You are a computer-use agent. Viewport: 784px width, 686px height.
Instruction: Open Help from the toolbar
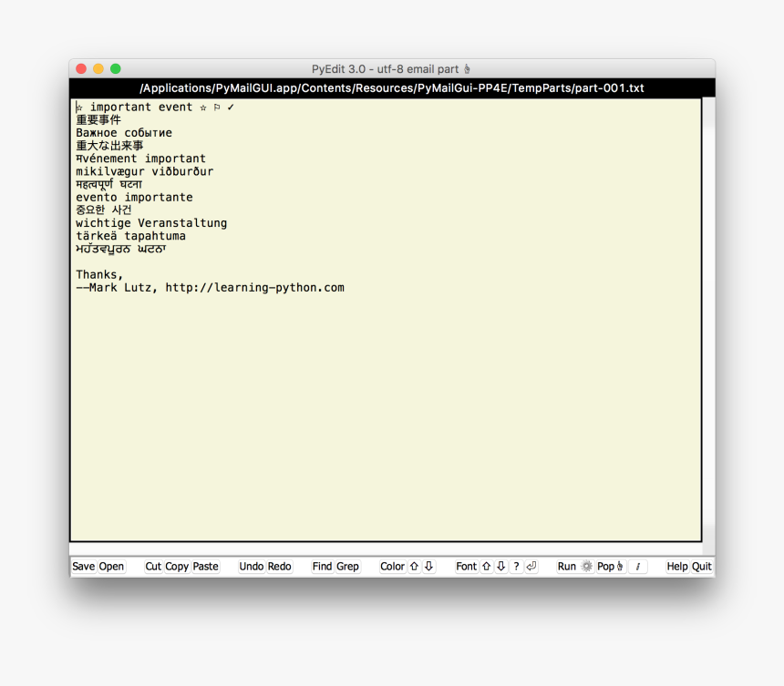(x=677, y=566)
